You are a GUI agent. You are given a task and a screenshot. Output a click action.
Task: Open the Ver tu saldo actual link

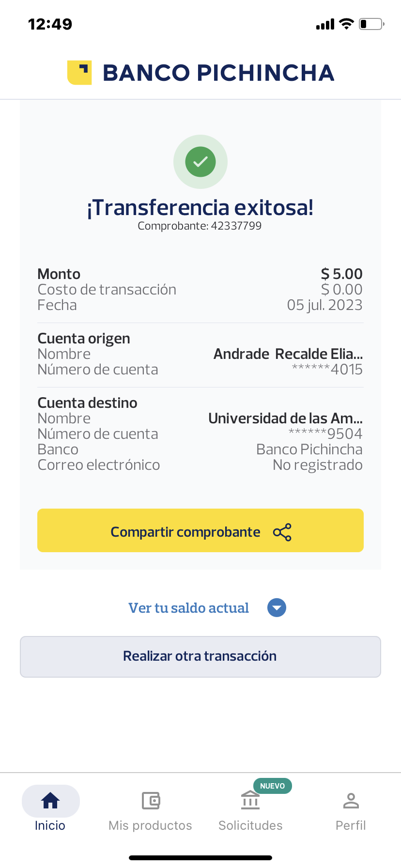click(x=188, y=608)
